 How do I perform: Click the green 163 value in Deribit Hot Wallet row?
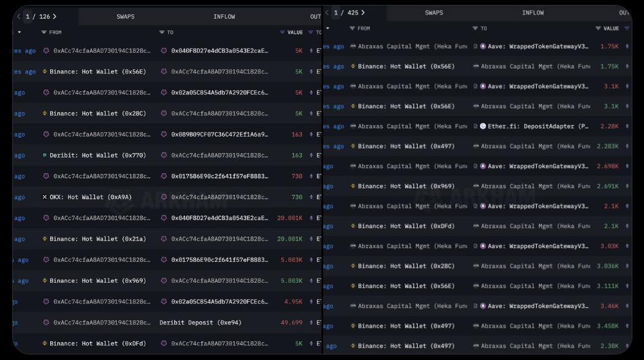tap(297, 156)
